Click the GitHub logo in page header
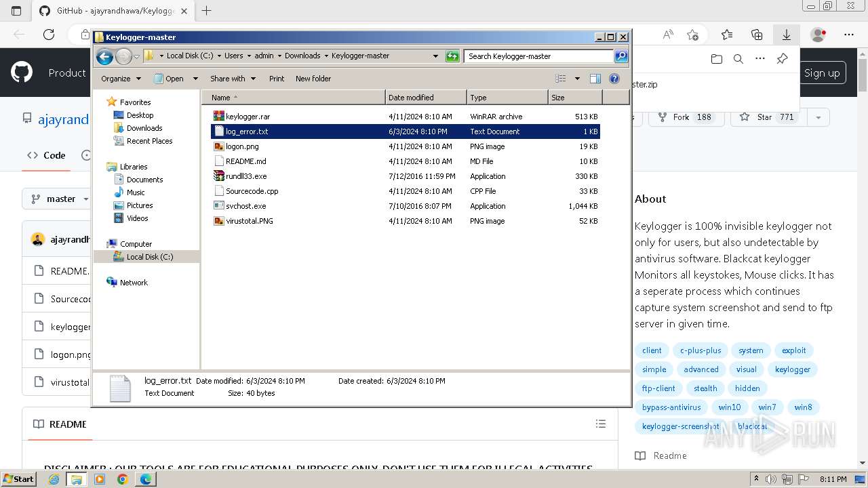Image resolution: width=868 pixels, height=488 pixels. pyautogui.click(x=22, y=73)
